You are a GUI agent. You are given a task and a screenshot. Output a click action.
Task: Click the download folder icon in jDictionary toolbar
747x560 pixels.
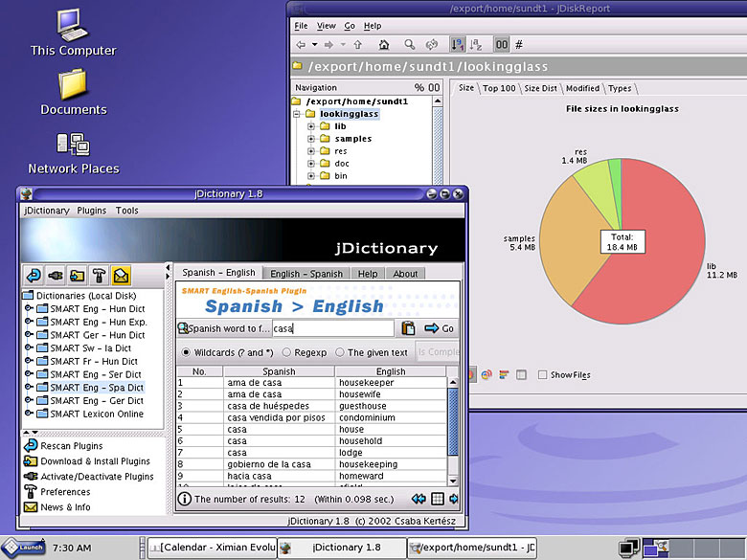[78, 276]
